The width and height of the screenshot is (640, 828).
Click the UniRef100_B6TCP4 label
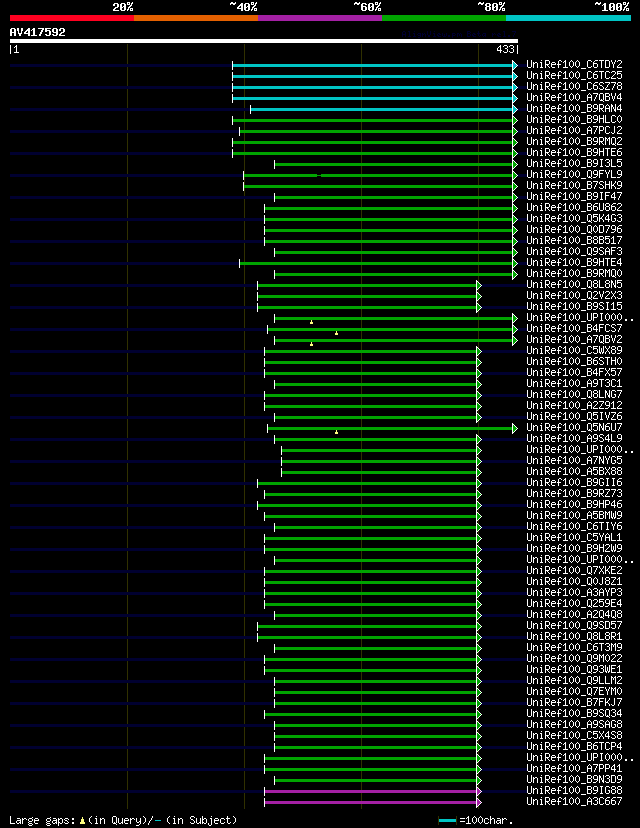tap(574, 746)
